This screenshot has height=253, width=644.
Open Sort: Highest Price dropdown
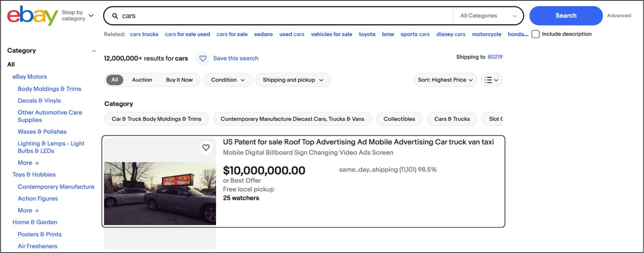pyautogui.click(x=445, y=80)
